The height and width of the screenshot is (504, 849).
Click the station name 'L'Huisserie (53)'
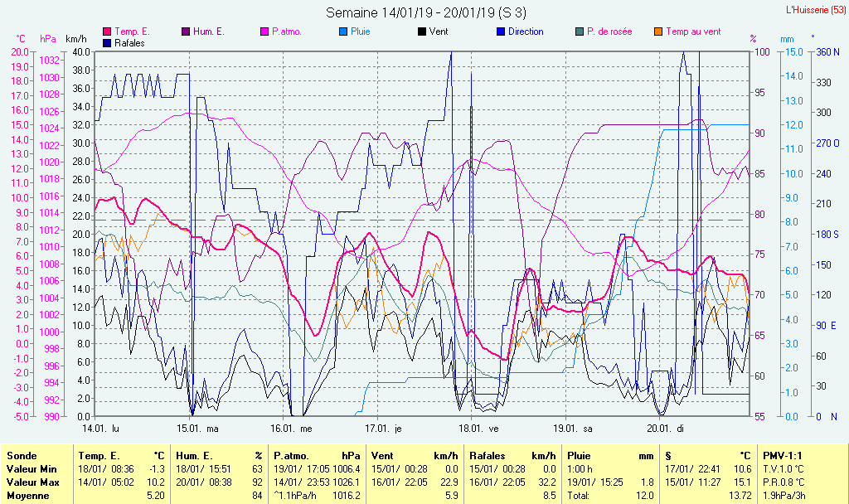[x=816, y=10]
